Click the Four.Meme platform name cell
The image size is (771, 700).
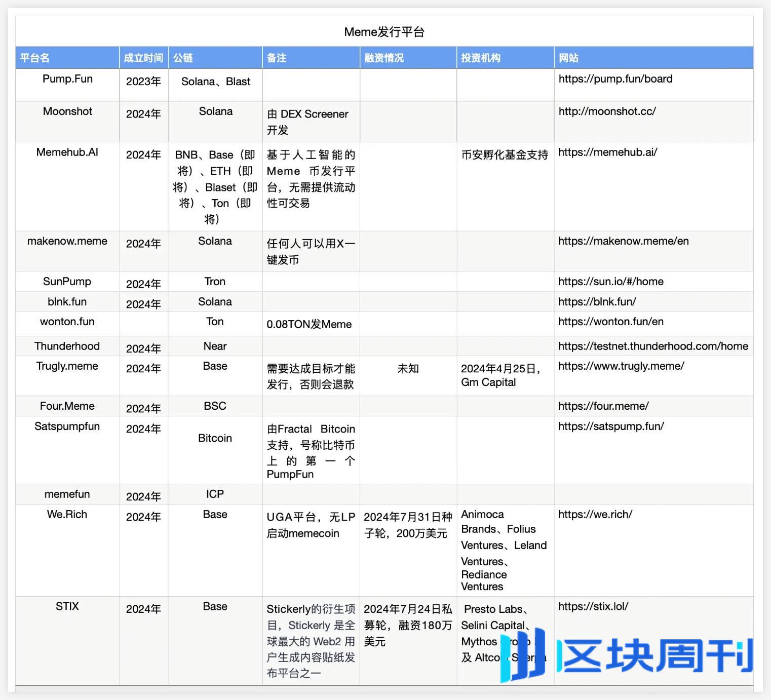[67, 406]
